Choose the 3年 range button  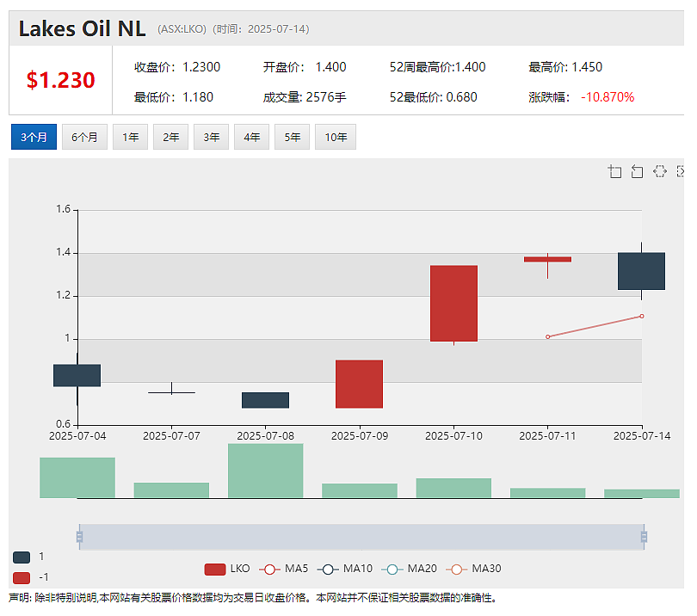(x=211, y=137)
